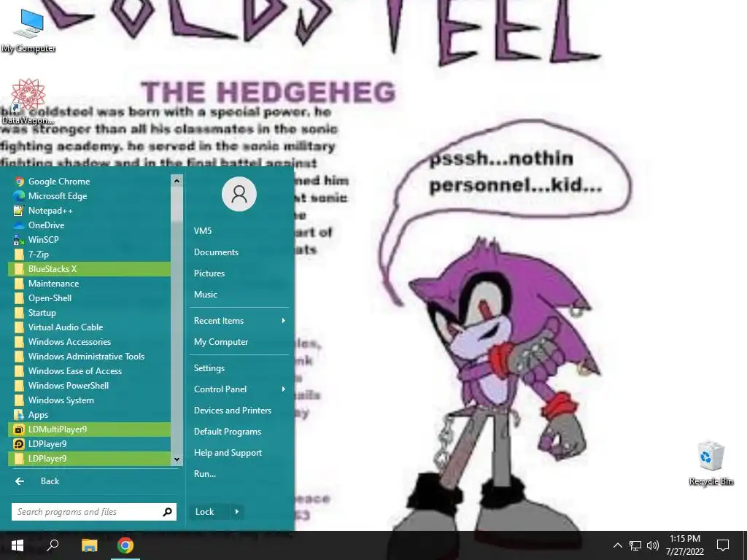Open Devices and Printers
747x560 pixels.
click(239, 411)
